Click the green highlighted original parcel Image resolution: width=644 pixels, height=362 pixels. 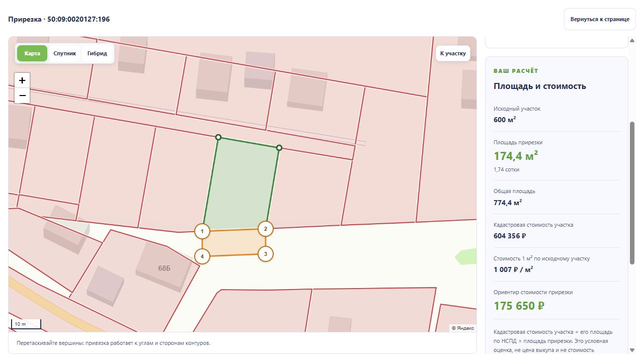(x=242, y=184)
